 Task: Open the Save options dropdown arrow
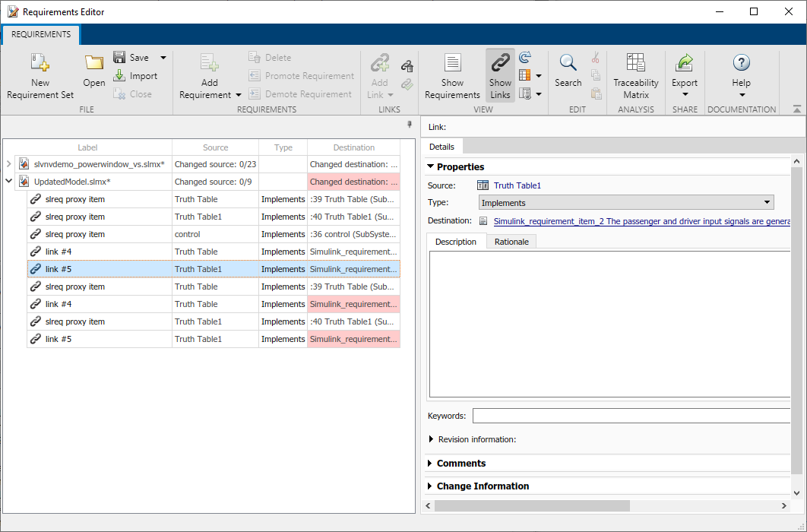pyautogui.click(x=163, y=58)
